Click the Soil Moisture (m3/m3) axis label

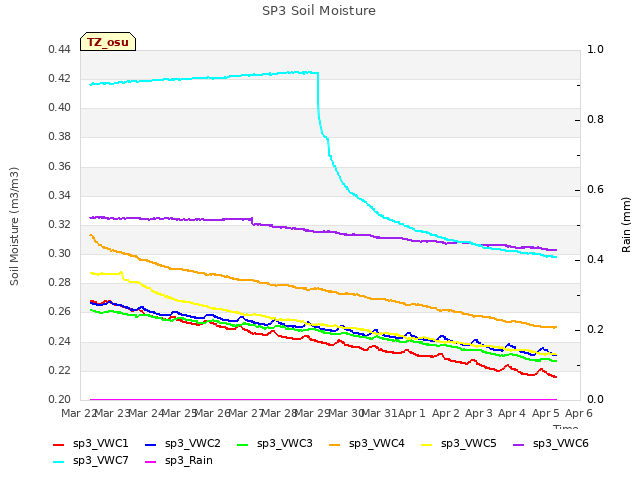14,226
